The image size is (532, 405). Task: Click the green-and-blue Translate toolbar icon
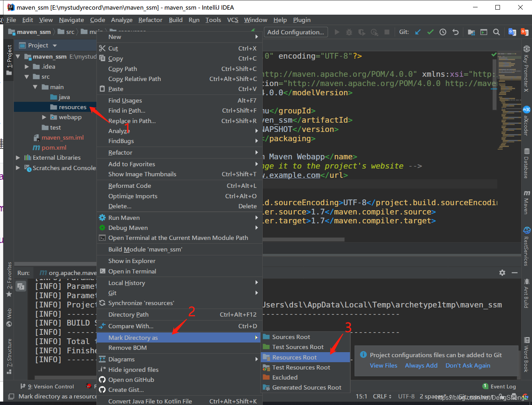point(512,32)
